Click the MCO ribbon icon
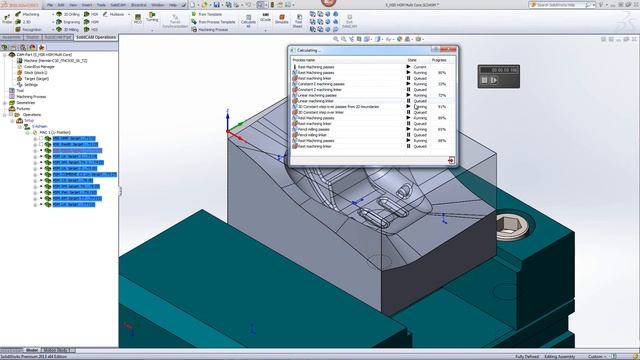Image resolution: width=640 pixels, height=360 pixels. coord(138,19)
